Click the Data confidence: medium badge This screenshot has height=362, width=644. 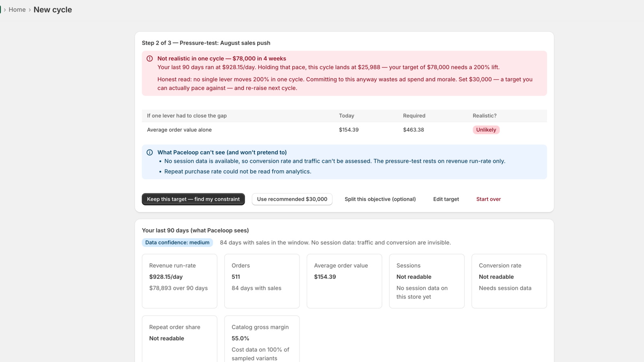tap(178, 243)
